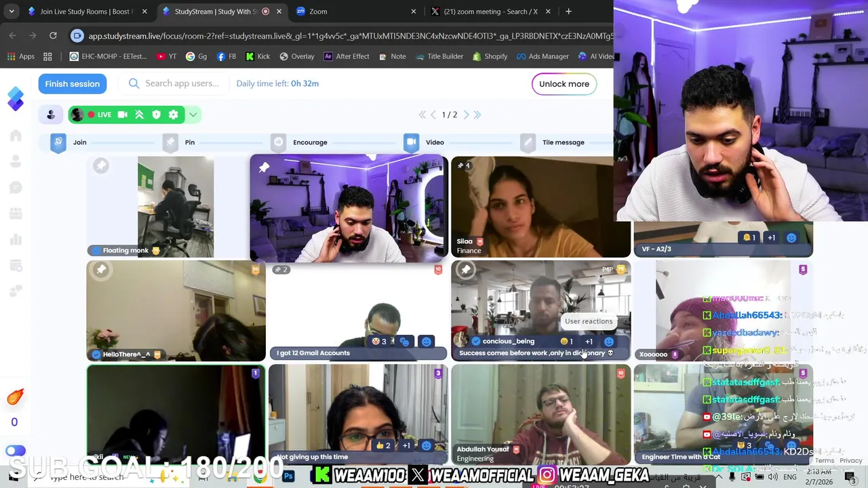Screen dimensions: 868x488
Task: Click the address bar URL
Action: coord(351,36)
